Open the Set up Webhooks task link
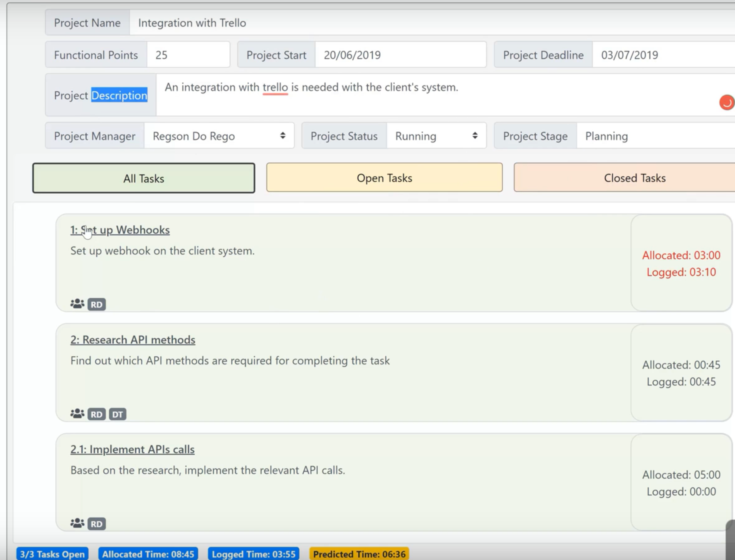Viewport: 735px width, 560px height. tap(120, 230)
